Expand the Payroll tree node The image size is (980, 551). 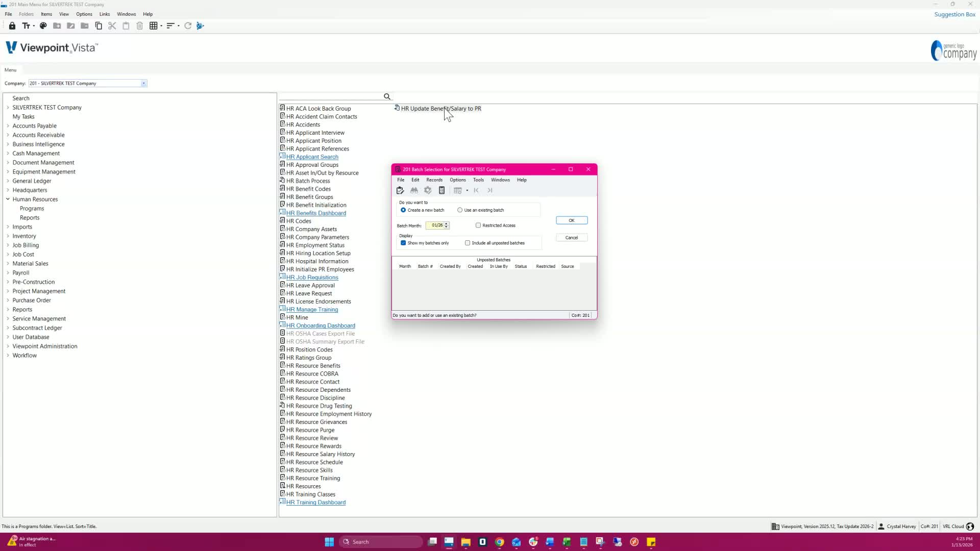[x=8, y=273]
